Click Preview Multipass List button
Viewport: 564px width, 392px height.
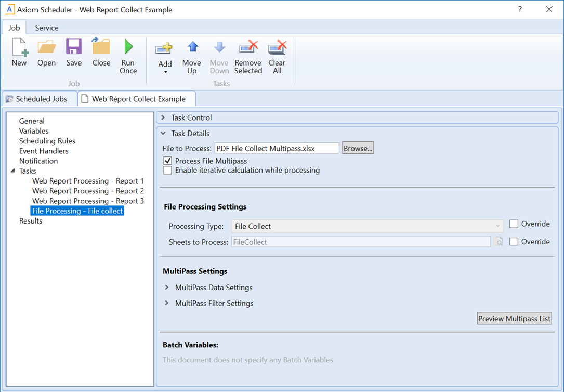(514, 319)
